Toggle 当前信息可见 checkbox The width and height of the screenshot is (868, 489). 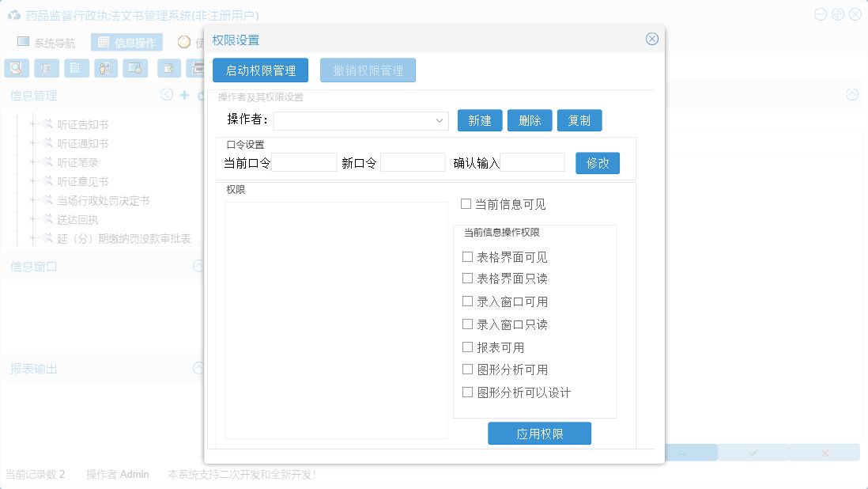coord(466,204)
